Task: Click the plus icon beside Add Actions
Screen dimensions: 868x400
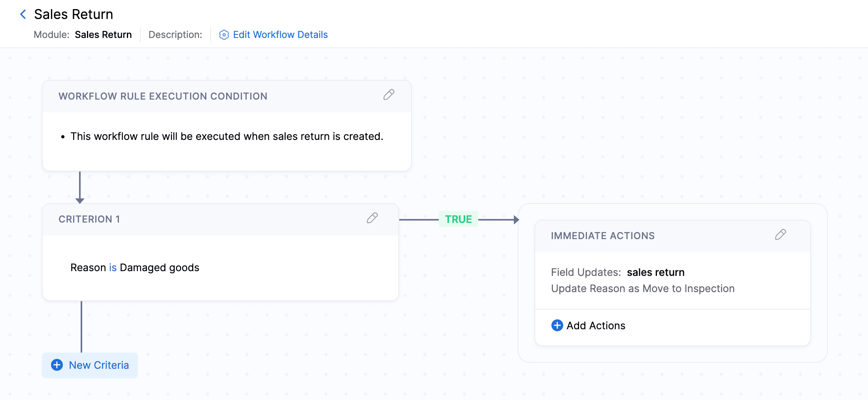Action: coord(557,325)
